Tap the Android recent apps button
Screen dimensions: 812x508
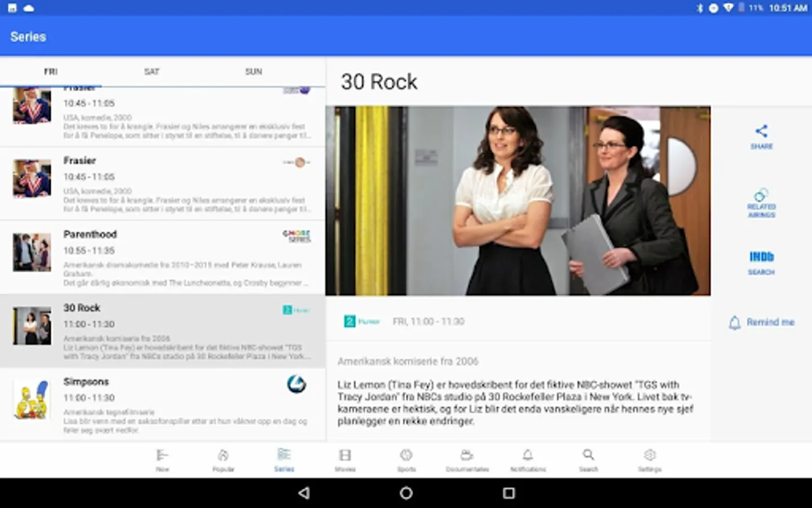[x=509, y=493]
